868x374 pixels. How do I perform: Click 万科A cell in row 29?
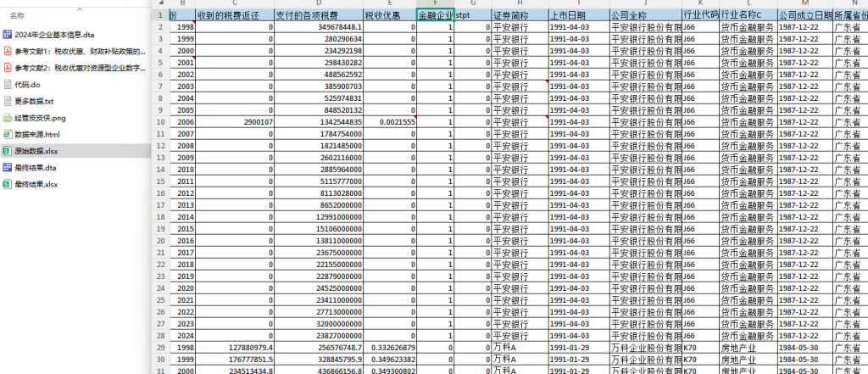point(520,348)
